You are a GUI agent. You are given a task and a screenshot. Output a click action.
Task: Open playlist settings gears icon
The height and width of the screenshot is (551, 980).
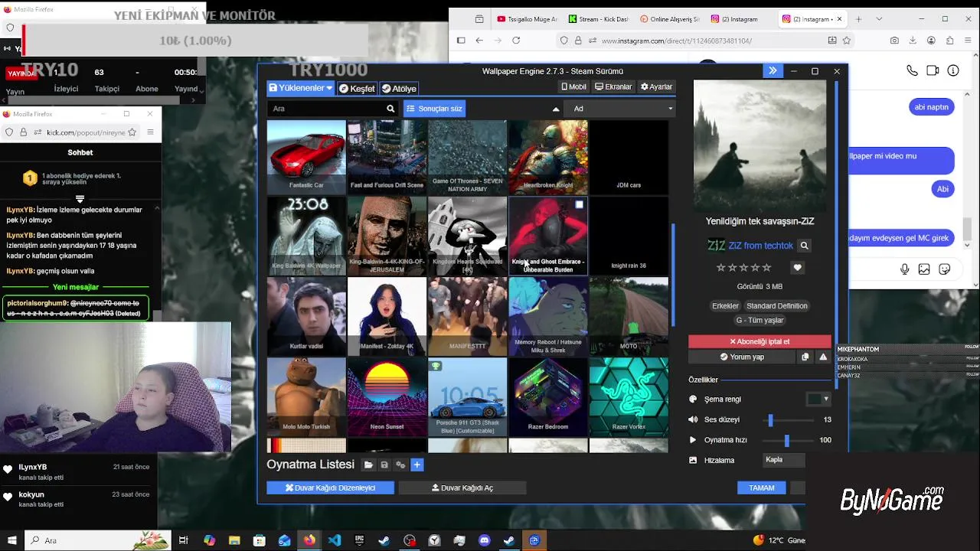400,465
